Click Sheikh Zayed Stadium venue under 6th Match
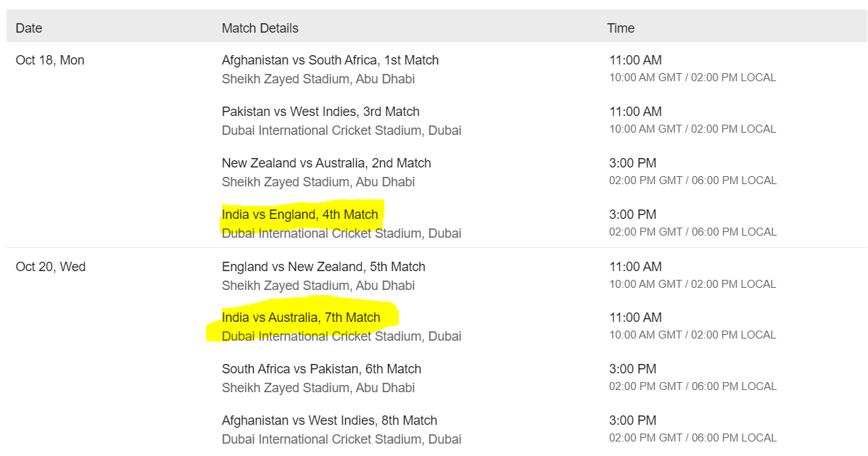The width and height of the screenshot is (868, 456). click(x=318, y=388)
